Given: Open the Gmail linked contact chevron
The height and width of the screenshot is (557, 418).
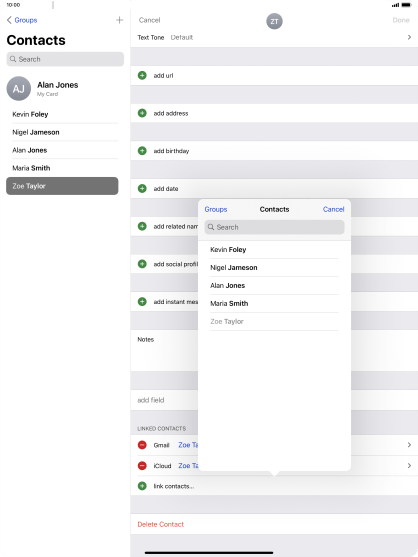Looking at the screenshot, I should coord(409,445).
